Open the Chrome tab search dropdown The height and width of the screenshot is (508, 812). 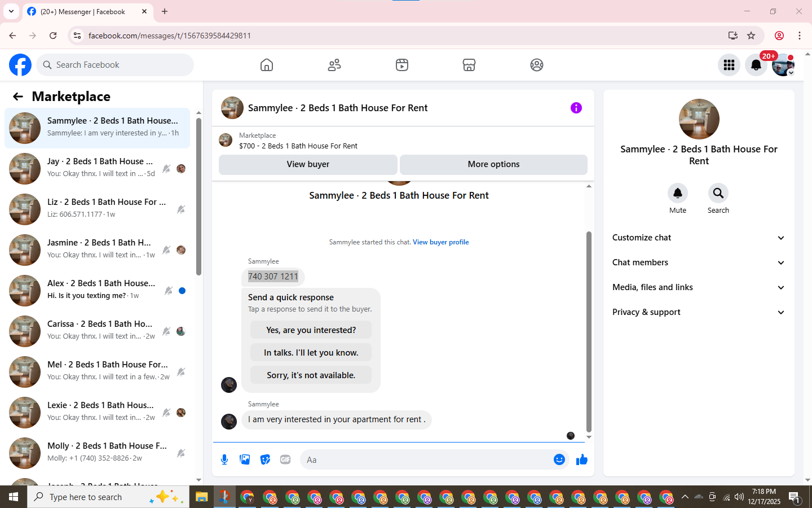click(x=11, y=11)
